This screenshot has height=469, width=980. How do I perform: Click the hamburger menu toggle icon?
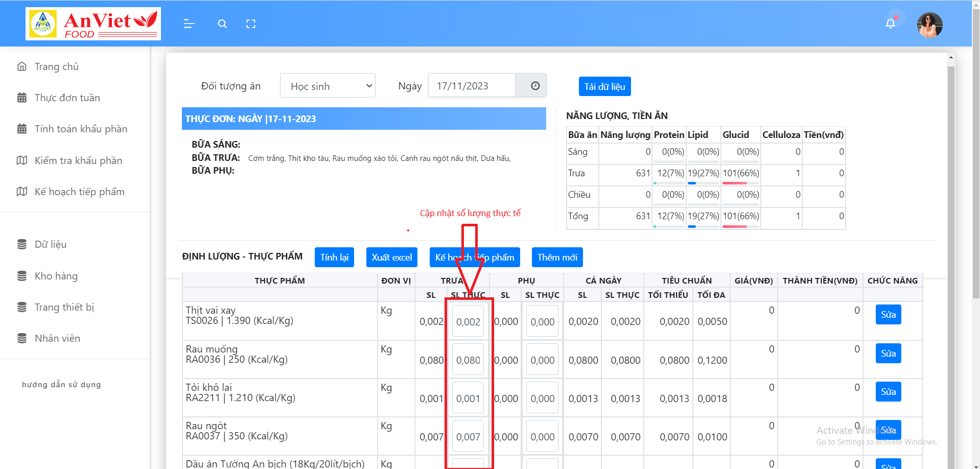[x=189, y=24]
